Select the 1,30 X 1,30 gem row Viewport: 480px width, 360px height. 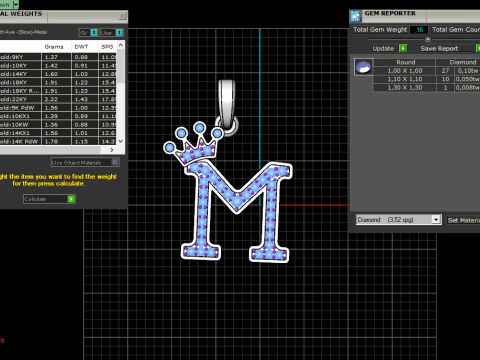(426, 88)
